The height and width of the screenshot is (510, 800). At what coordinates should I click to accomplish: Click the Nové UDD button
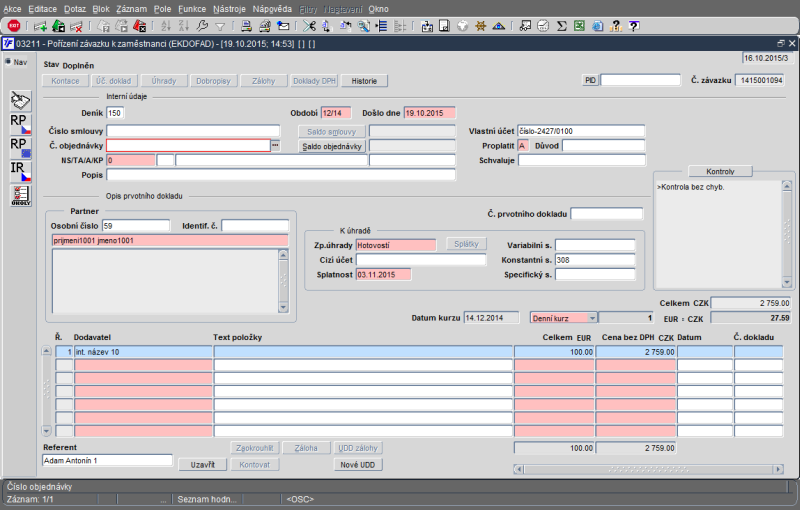click(357, 465)
